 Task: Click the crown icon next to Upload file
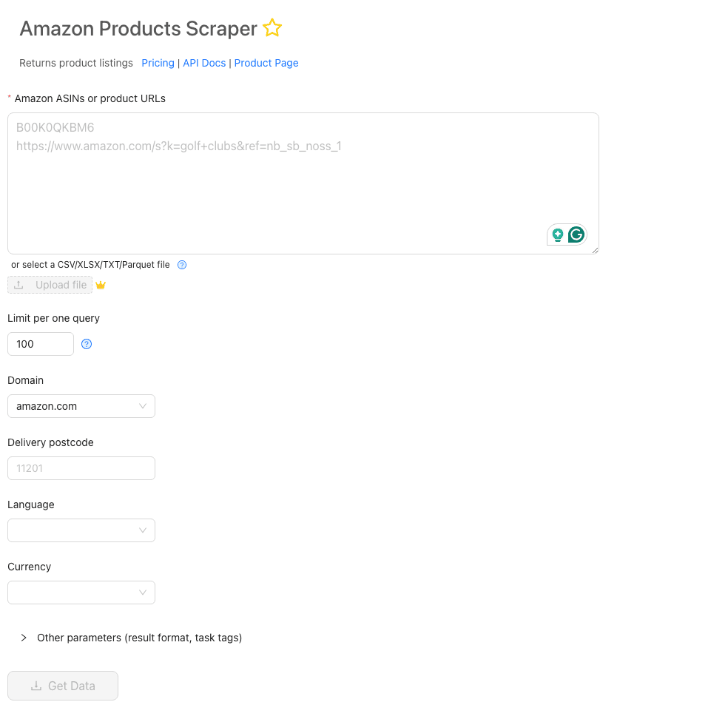click(x=101, y=285)
